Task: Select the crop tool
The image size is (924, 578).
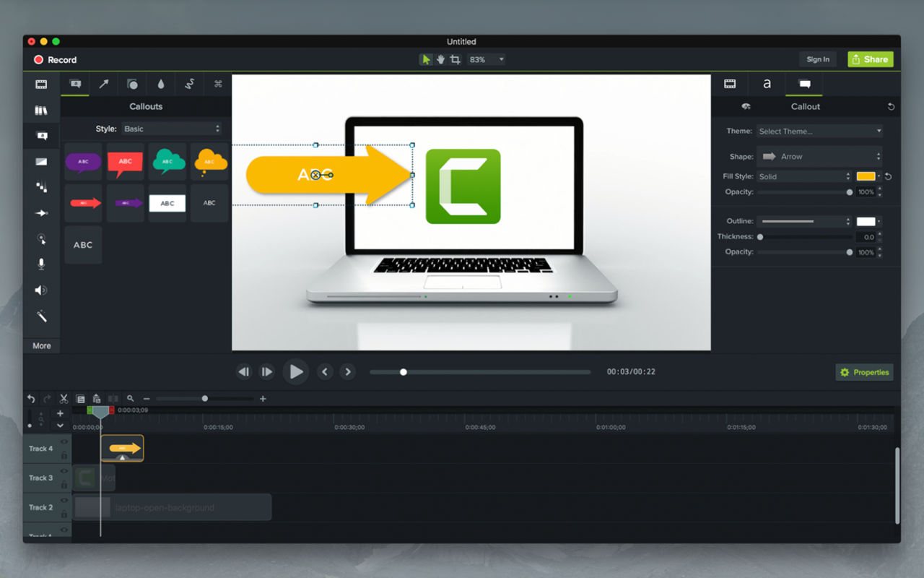Action: 455,59
